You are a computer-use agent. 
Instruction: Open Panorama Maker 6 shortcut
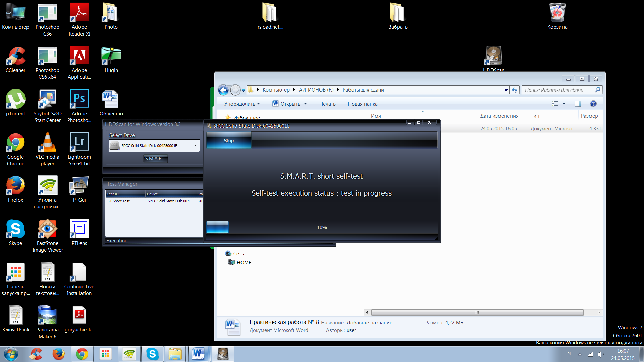pyautogui.click(x=47, y=322)
